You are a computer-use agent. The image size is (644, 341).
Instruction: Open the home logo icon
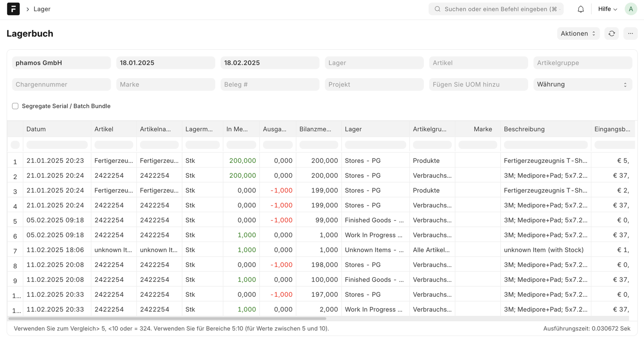point(13,9)
